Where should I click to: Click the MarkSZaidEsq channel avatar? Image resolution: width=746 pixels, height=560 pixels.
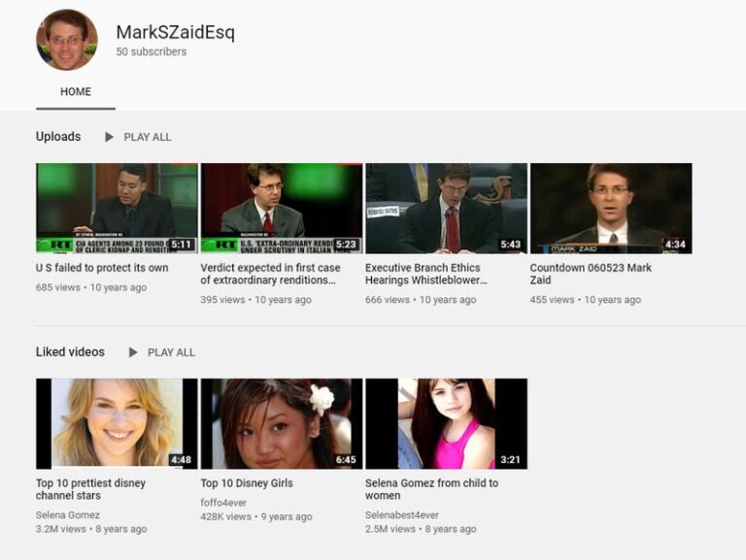67,40
